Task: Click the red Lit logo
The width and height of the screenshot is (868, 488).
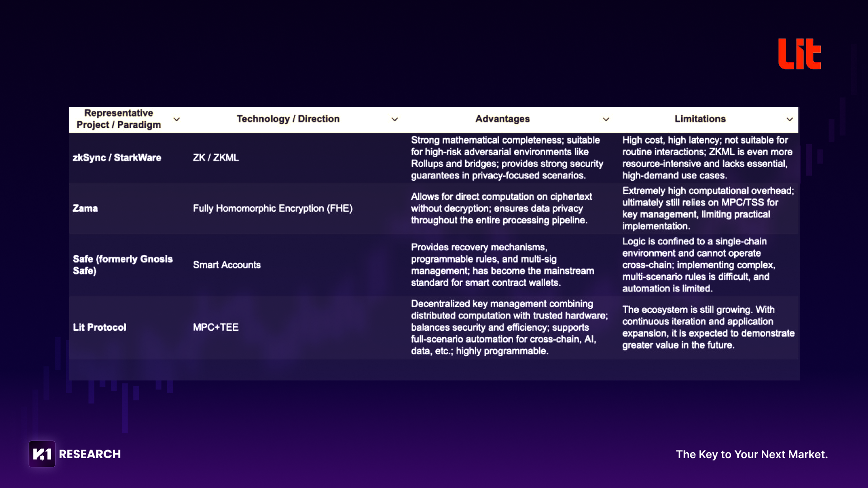Action: [799, 54]
